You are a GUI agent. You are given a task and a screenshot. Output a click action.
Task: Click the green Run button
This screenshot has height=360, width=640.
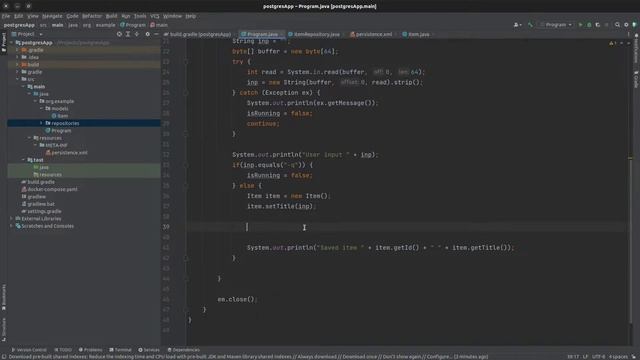coord(580,25)
